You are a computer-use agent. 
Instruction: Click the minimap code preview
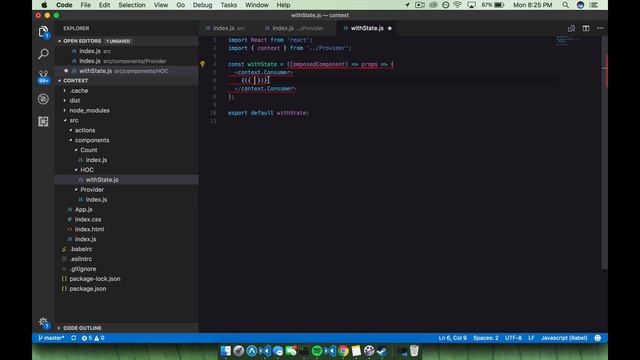pos(568,40)
